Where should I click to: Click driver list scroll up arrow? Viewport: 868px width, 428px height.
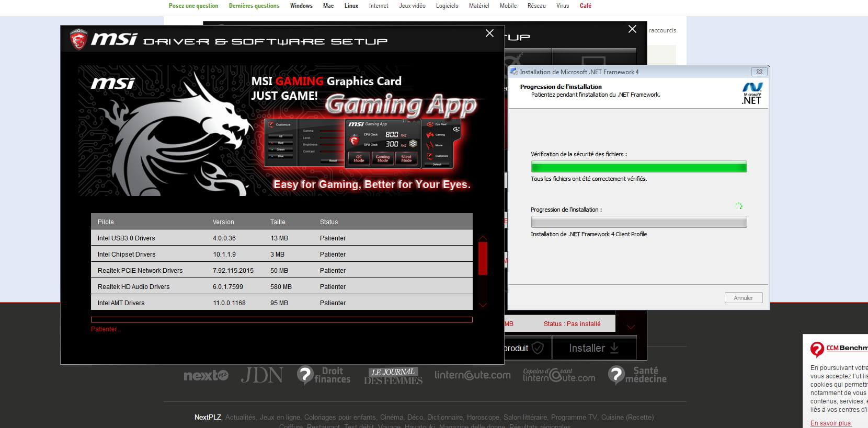tap(483, 238)
